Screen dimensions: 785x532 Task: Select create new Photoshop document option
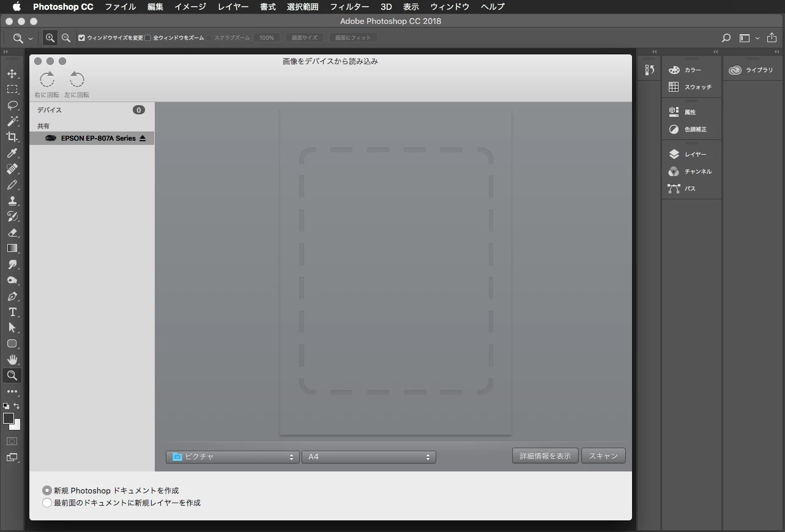[x=47, y=490]
